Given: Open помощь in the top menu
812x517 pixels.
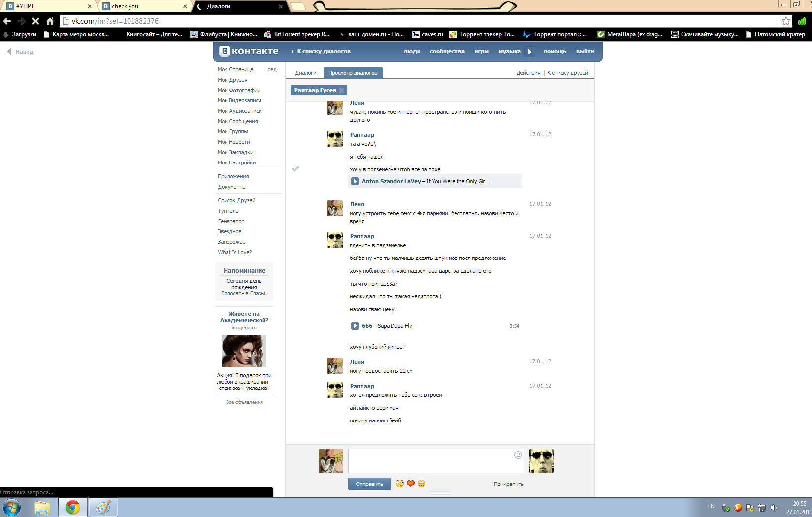Looking at the screenshot, I should (555, 51).
